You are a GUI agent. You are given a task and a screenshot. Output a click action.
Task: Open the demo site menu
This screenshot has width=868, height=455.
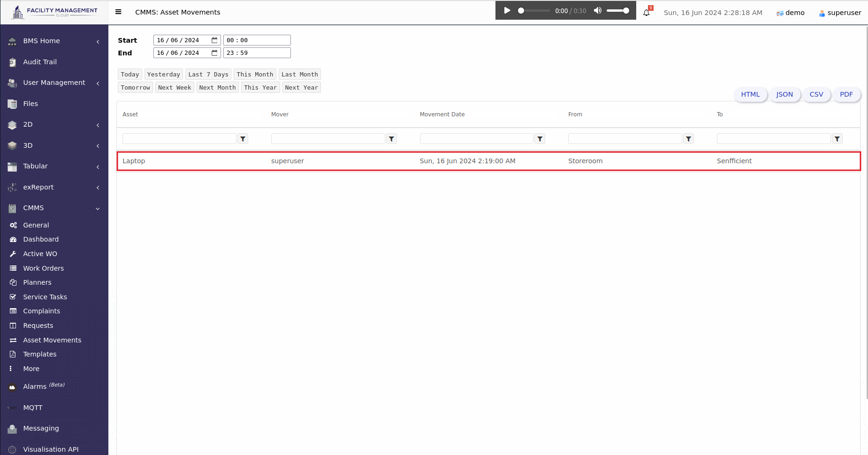pyautogui.click(x=791, y=13)
